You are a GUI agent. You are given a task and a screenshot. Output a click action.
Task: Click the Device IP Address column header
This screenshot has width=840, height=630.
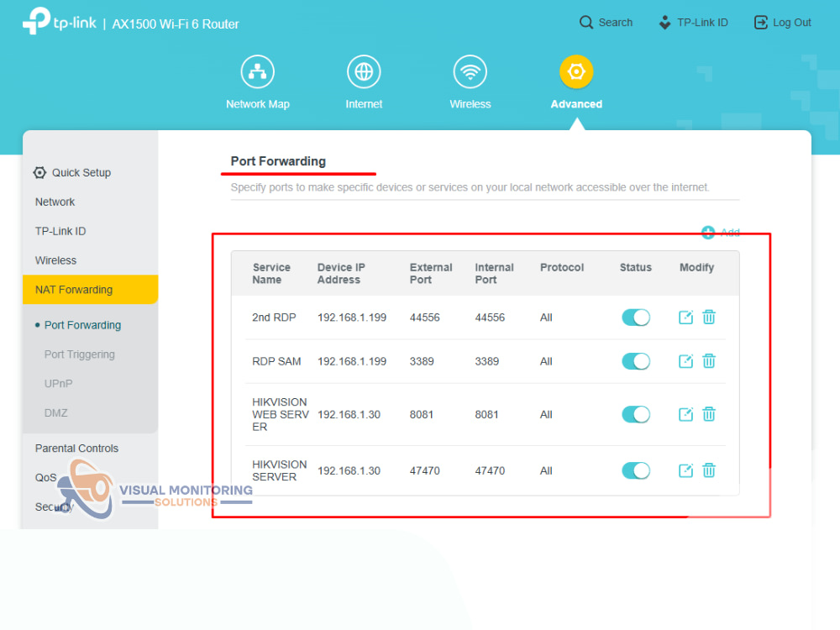[341, 273]
